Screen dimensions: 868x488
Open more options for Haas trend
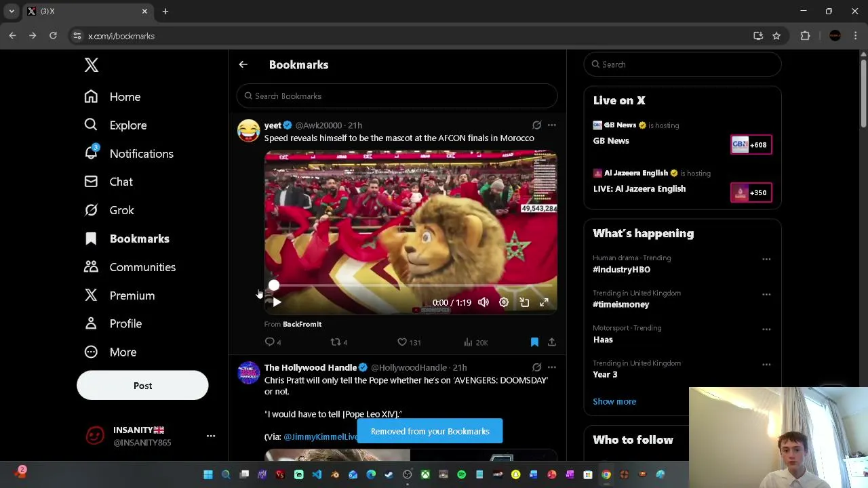(766, 329)
